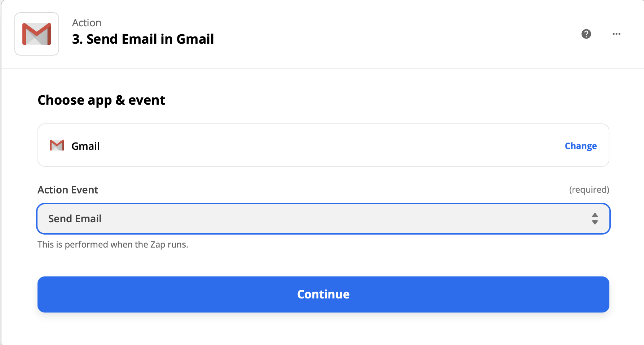Click the large Gmail logo in step header
Image resolution: width=644 pixels, height=345 pixels.
37,34
